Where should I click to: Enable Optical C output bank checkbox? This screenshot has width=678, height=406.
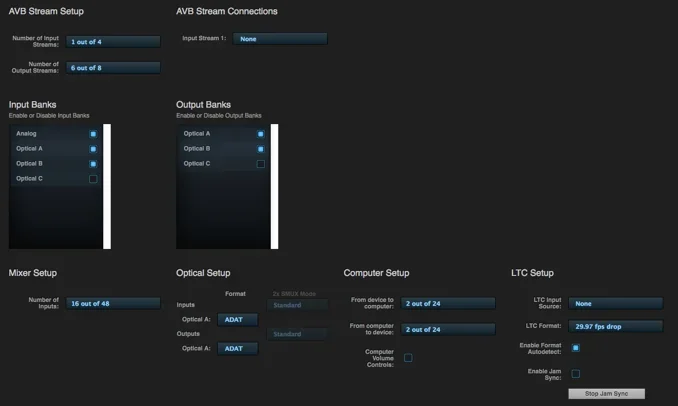260,164
